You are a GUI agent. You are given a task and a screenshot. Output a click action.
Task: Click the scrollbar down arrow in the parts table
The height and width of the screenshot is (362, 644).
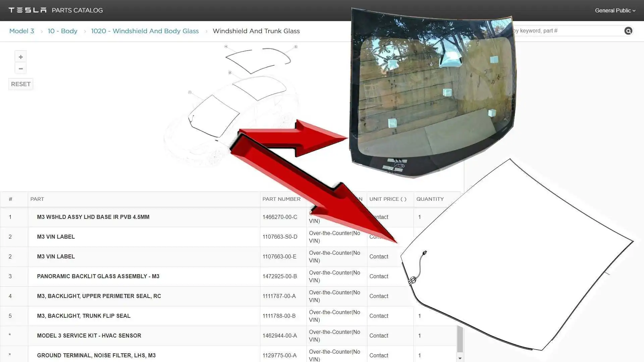[x=460, y=358]
